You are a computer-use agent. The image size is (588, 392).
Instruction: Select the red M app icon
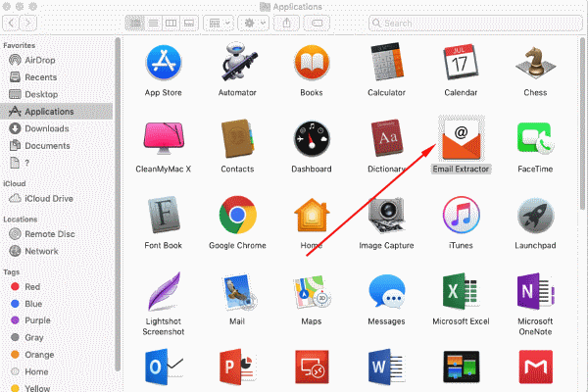click(x=535, y=367)
